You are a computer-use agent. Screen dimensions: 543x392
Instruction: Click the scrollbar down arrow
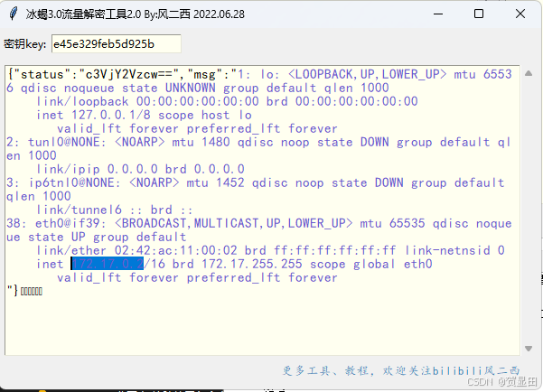coord(529,349)
